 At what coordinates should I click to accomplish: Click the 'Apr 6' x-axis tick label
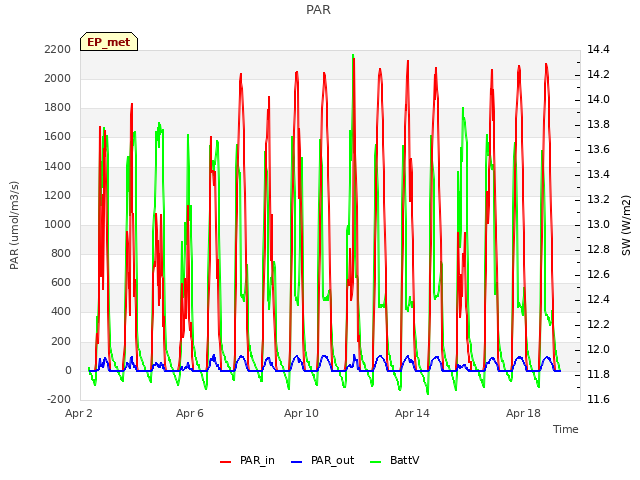pos(190,413)
